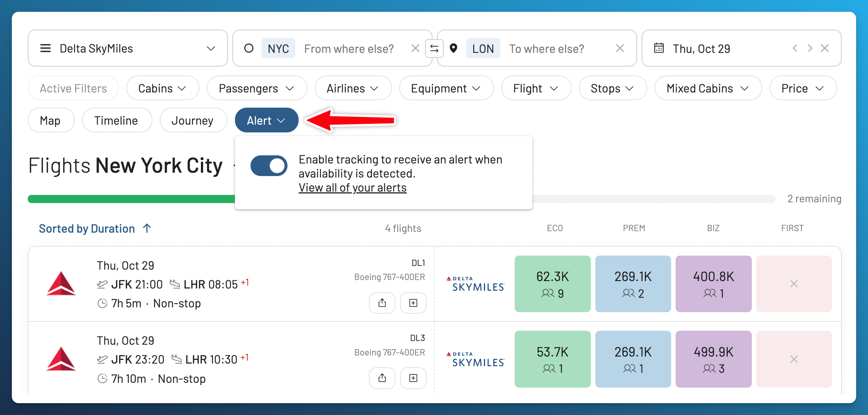Add DL3 flight to journey
868x415 pixels.
413,378
